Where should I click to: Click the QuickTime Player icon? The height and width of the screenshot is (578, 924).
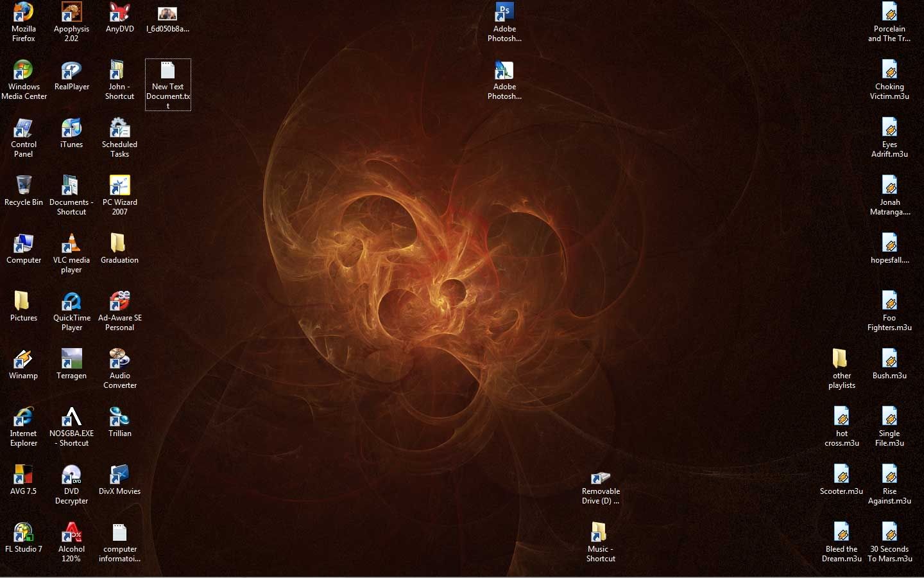[71, 301]
